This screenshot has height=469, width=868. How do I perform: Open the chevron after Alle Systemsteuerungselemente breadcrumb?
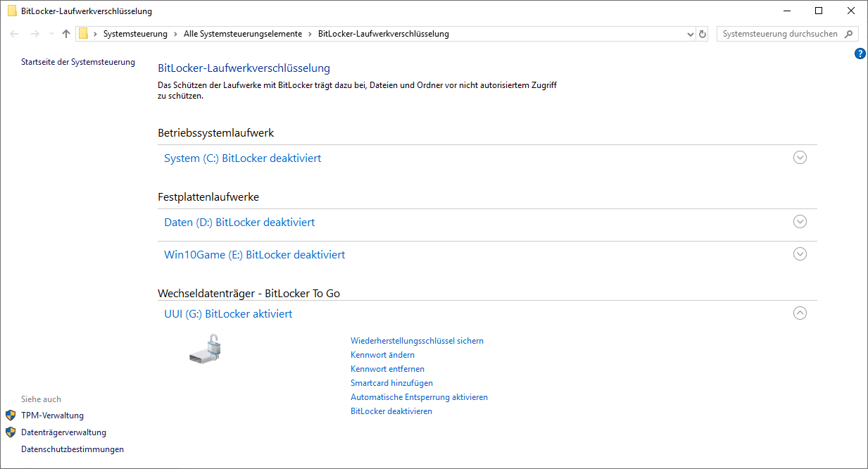[310, 34]
